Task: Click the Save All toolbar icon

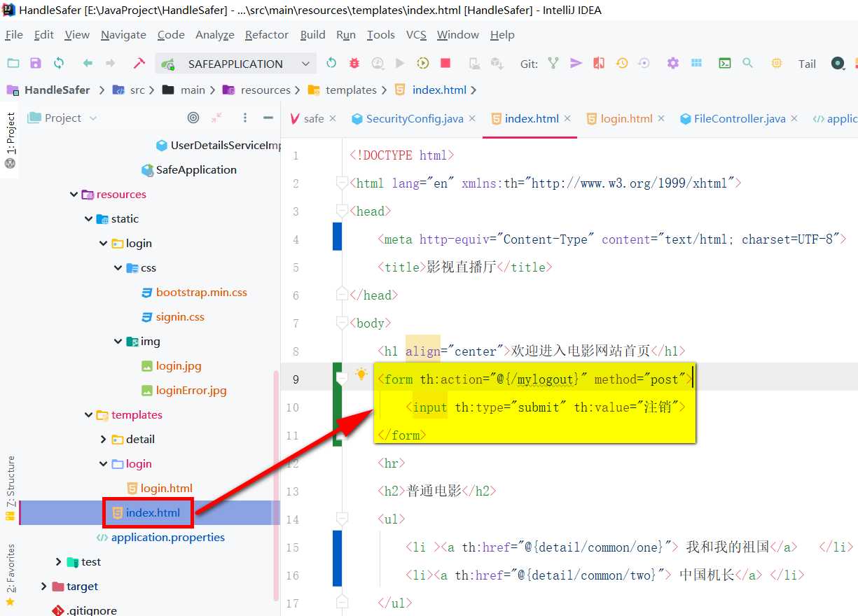Action: pos(36,63)
